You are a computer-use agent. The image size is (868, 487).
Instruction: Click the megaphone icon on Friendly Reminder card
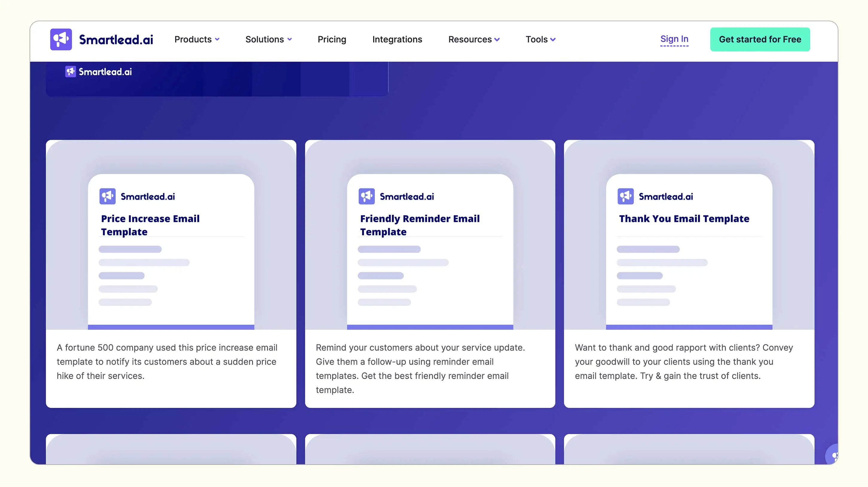(x=366, y=196)
